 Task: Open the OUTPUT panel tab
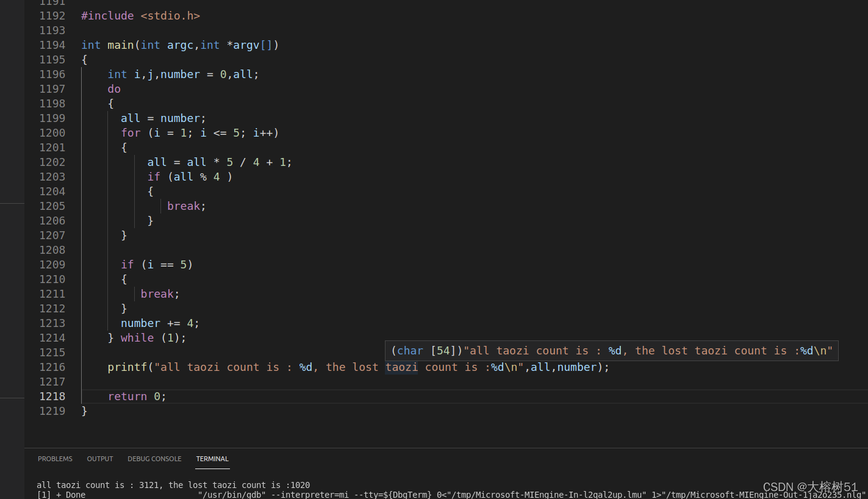[100, 459]
